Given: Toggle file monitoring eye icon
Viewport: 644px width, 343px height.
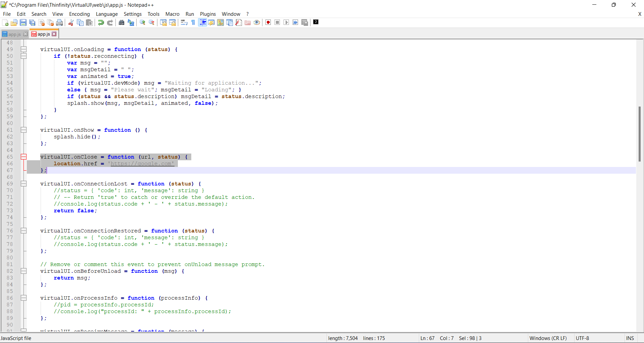Looking at the screenshot, I should (x=257, y=23).
